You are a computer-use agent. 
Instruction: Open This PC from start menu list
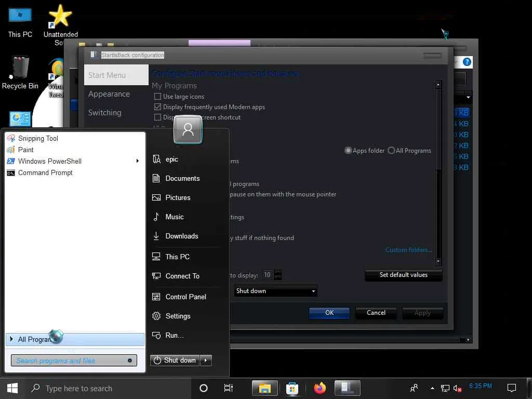[178, 257]
